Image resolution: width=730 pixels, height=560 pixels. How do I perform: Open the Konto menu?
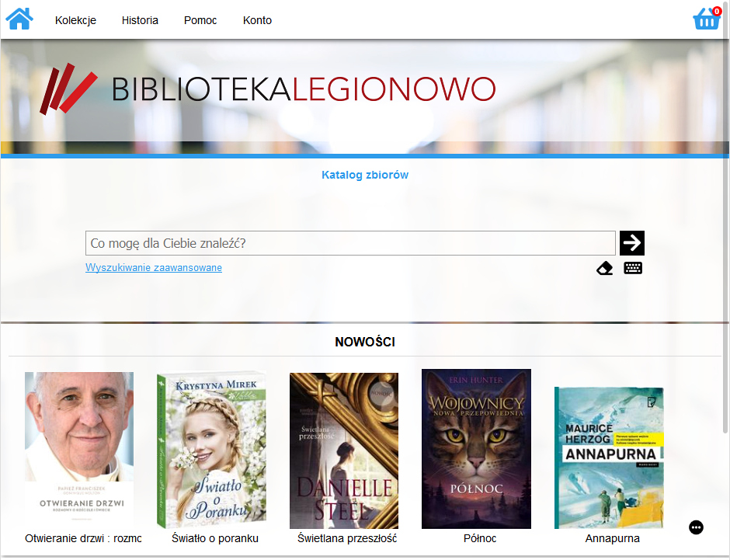pos(257,20)
